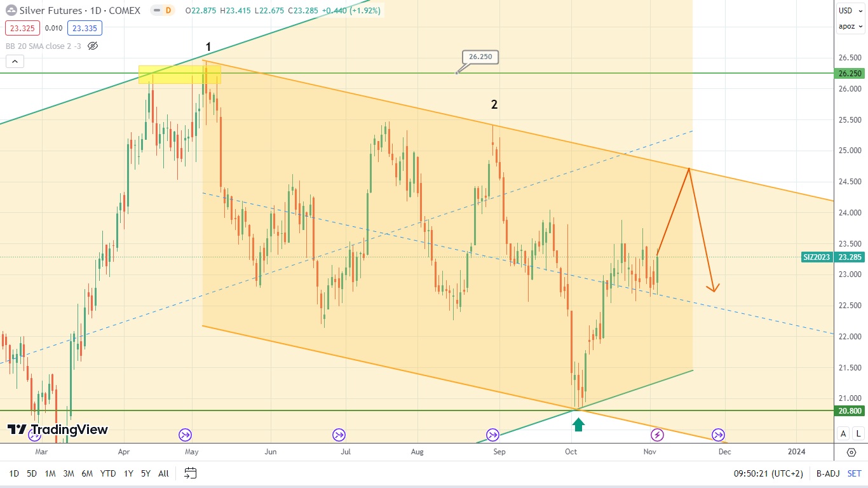Select the 5Y time range
Viewport: 868px width, 488px height.
click(146, 473)
